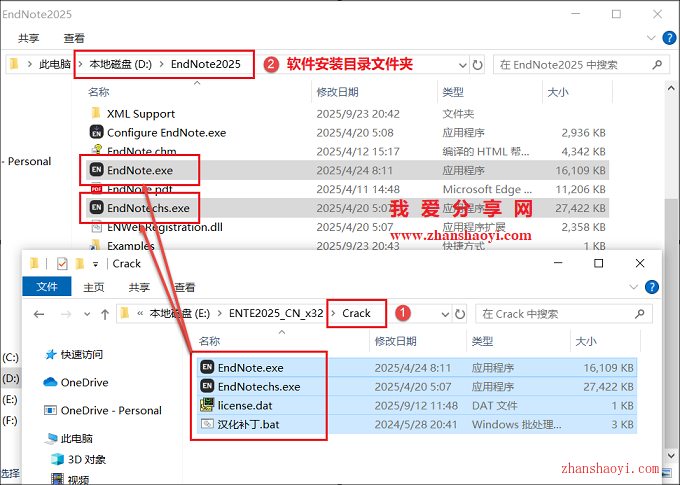
Task: Open 文件 menu in Crack window
Action: pyautogui.click(x=47, y=287)
